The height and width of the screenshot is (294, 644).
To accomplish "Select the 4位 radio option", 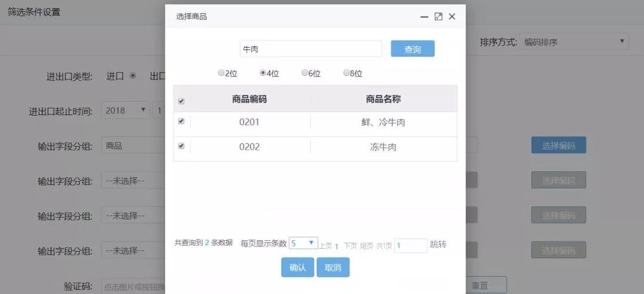I will click(263, 73).
